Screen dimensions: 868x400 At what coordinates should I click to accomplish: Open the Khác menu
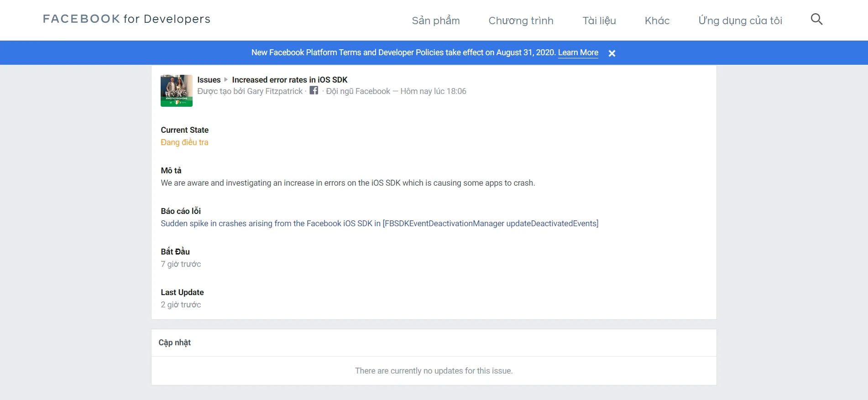click(657, 21)
